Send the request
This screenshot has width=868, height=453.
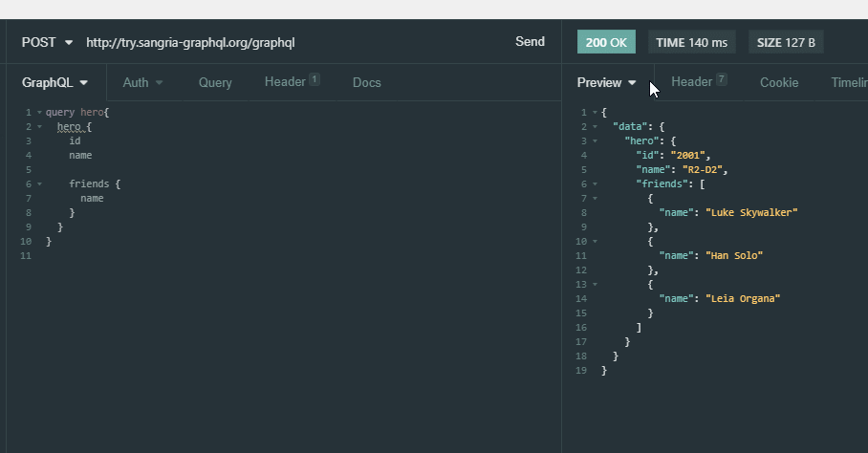tap(530, 42)
